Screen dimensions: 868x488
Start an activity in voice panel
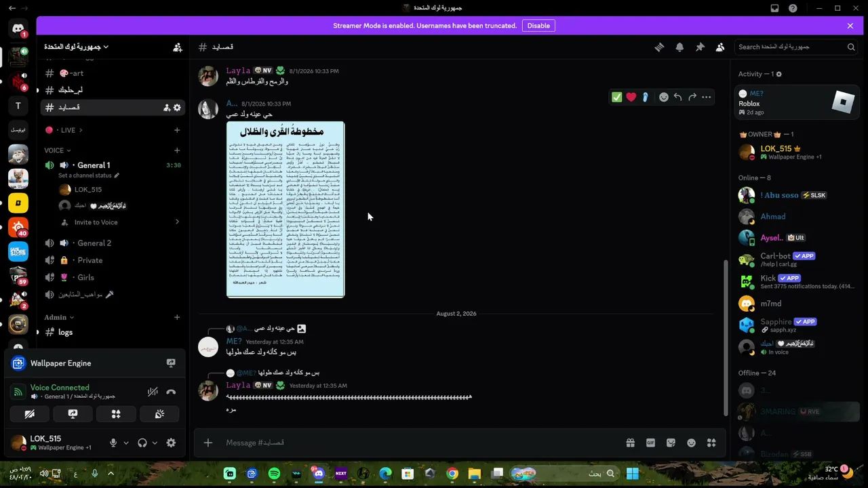116,414
